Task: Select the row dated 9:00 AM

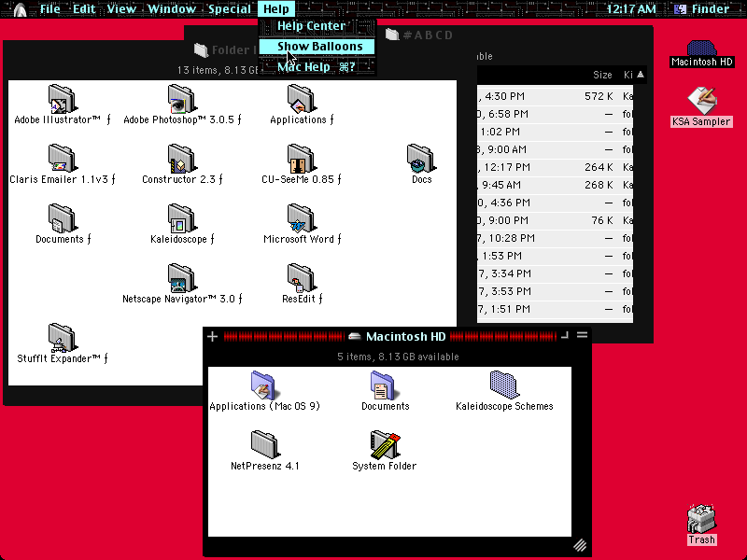Action: [555, 149]
